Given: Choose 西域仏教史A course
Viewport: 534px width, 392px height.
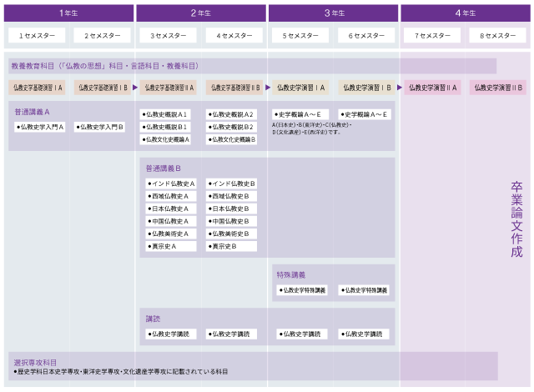Looking at the screenshot, I should (x=171, y=196).
